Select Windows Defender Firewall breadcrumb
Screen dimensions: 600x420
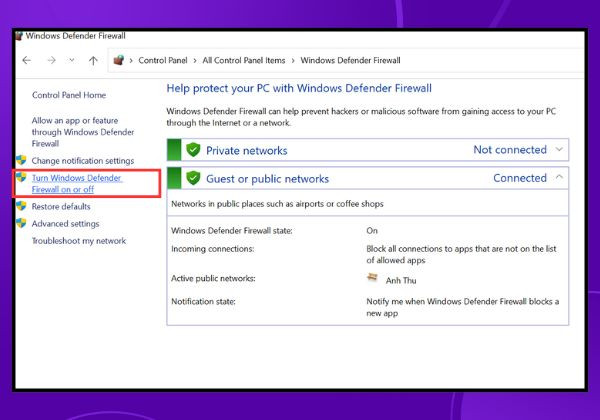point(350,60)
